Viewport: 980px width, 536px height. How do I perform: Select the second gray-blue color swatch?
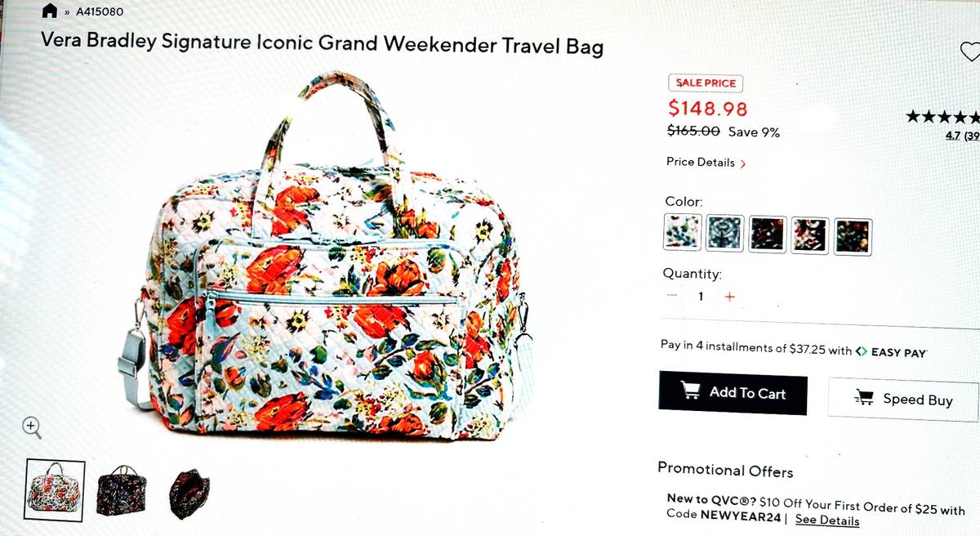click(724, 234)
